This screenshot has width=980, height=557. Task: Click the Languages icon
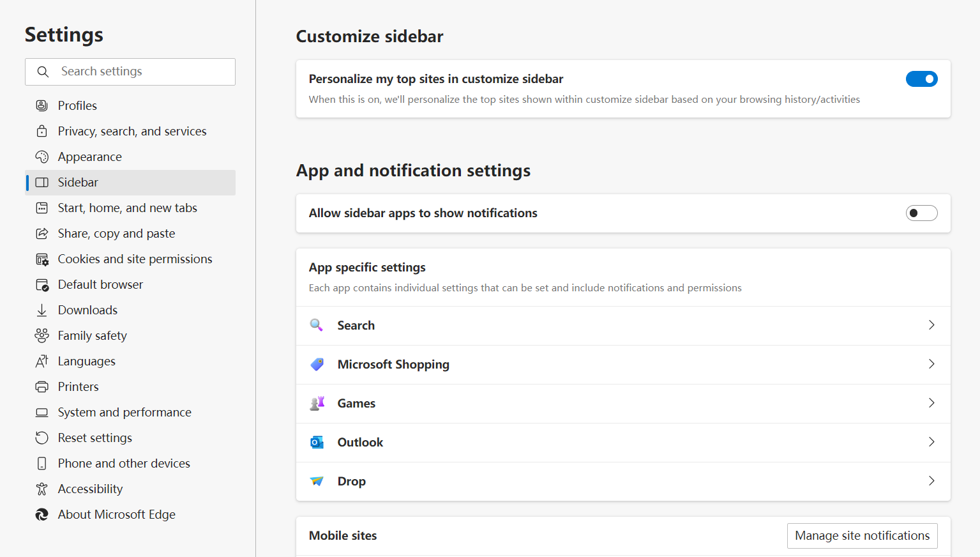[x=42, y=361]
